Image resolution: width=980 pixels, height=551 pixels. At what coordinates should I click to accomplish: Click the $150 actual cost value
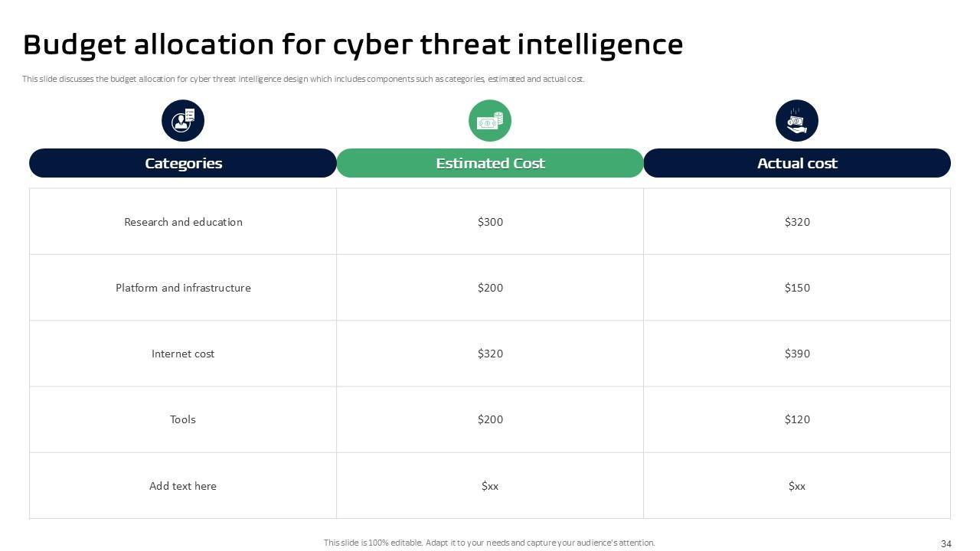[x=797, y=288]
